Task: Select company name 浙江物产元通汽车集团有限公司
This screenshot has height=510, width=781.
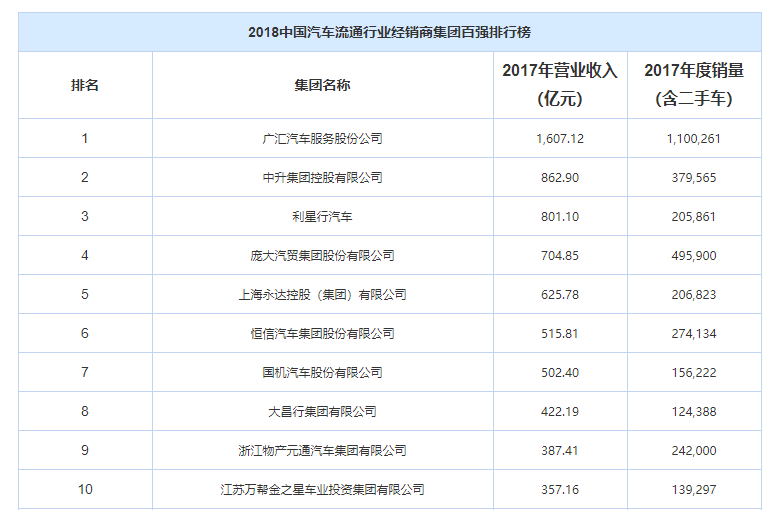Action: point(322,451)
